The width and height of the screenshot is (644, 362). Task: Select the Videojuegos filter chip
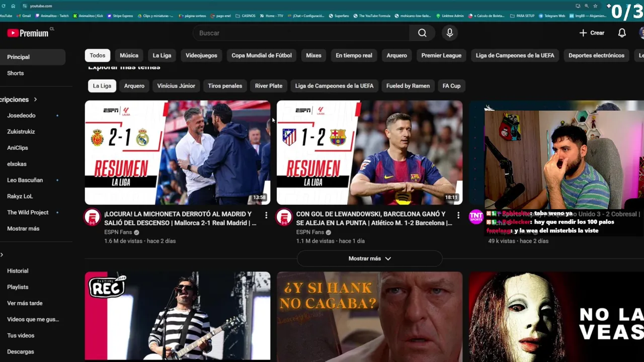201,55
